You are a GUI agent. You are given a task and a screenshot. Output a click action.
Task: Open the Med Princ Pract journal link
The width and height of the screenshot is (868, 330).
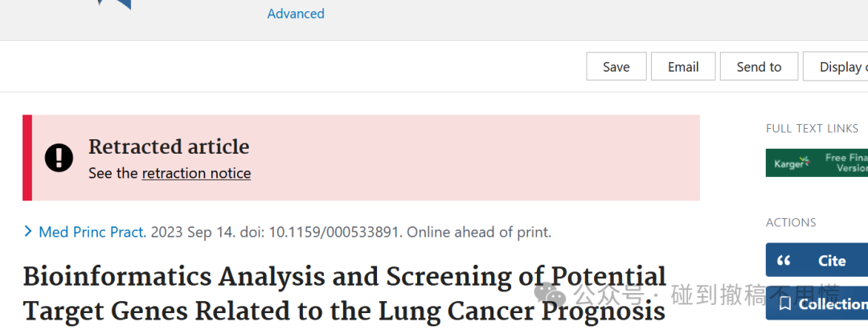pyautogui.click(x=92, y=232)
